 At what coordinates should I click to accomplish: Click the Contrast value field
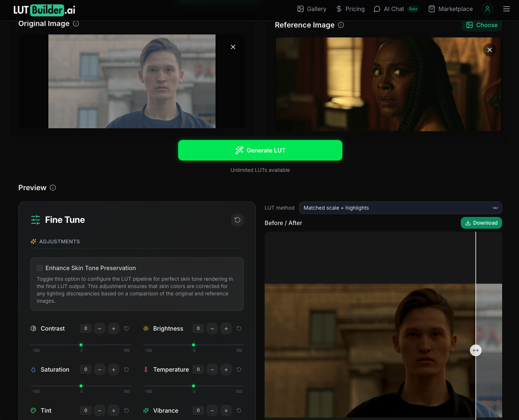pyautogui.click(x=86, y=328)
